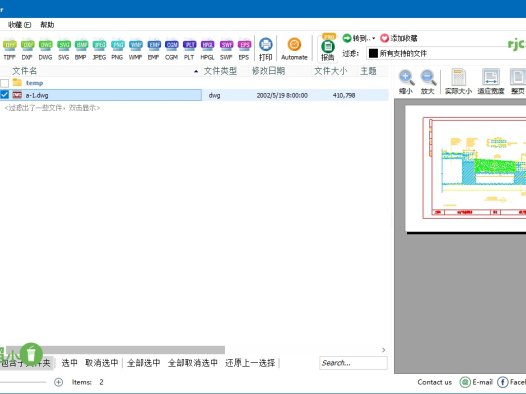Screen dimensions: 526x394
Task: Click the date 2002/5/19 8:00:00 cell
Action: (x=282, y=95)
